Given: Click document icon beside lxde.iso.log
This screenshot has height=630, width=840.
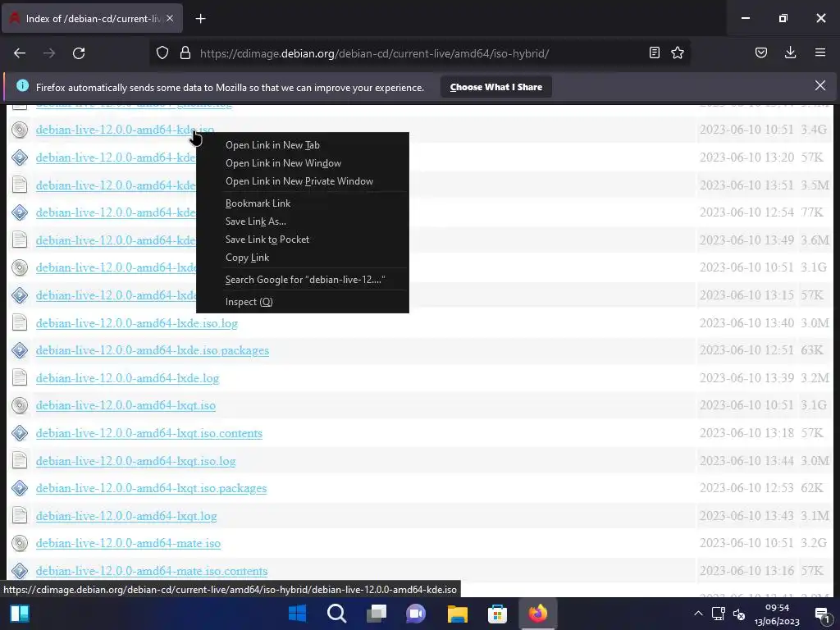Looking at the screenshot, I should click(x=20, y=323).
